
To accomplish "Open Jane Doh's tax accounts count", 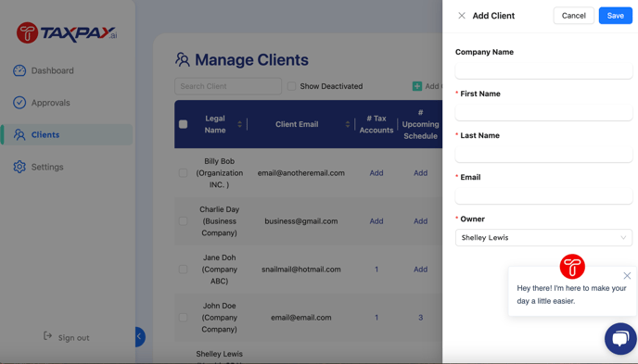I will coord(376,270).
